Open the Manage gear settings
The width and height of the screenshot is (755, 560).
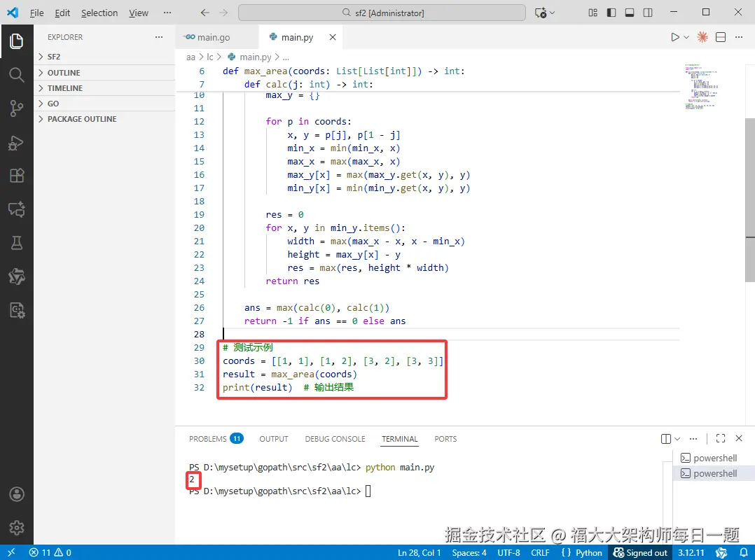click(16, 528)
